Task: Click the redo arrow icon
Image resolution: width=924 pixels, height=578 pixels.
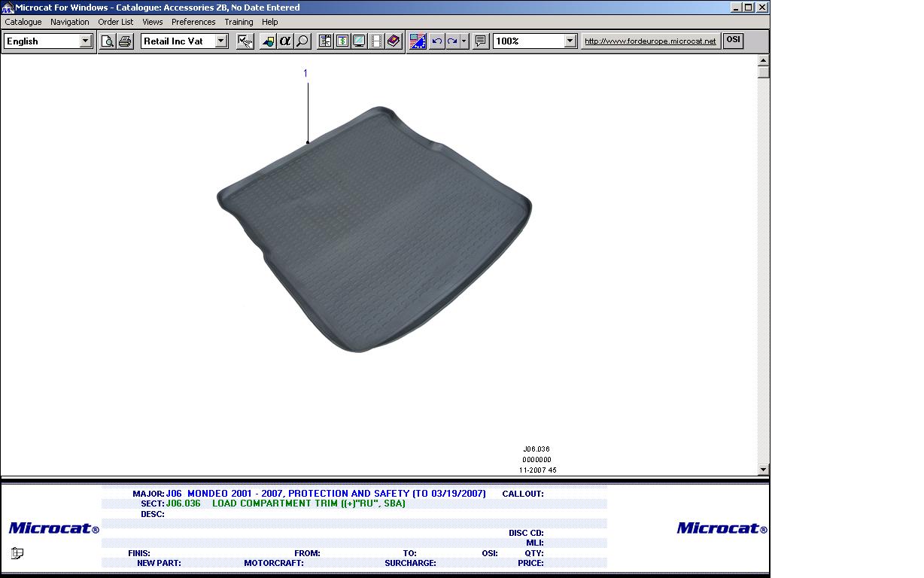Action: coord(452,41)
